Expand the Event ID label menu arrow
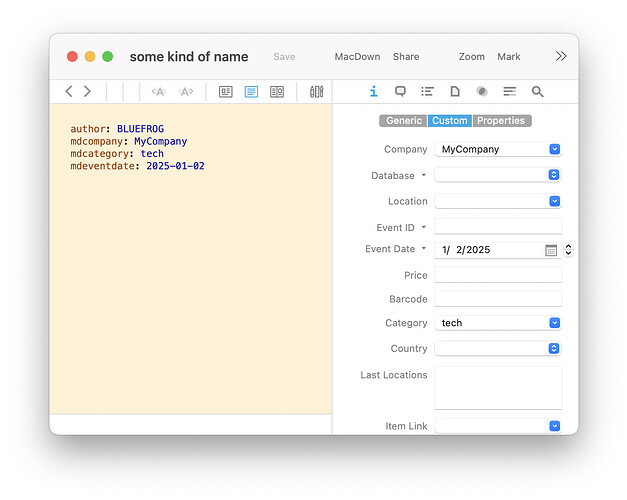Screen dimensions: 627x500 pyautogui.click(x=424, y=227)
